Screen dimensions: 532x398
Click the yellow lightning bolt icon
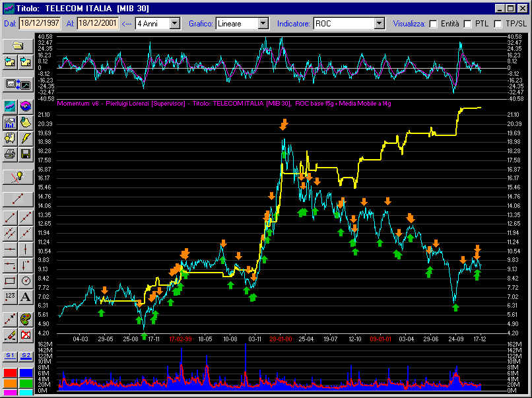point(26,138)
